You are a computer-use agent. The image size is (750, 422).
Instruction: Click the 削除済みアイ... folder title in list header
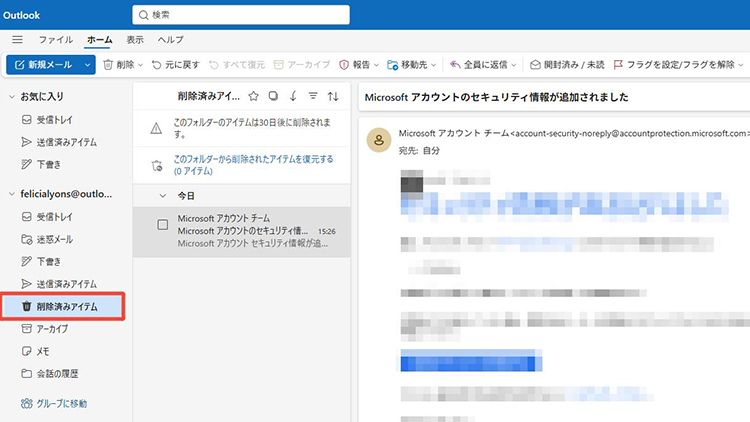coord(209,96)
